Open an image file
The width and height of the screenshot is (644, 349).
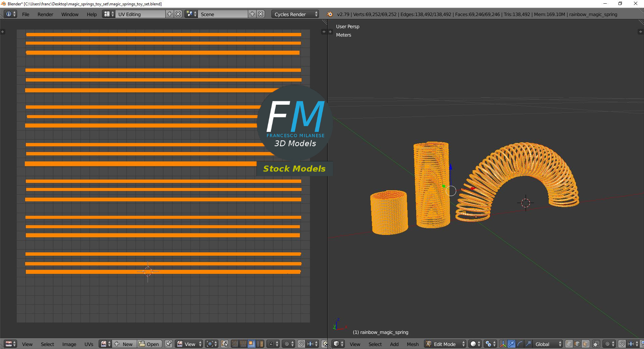[x=150, y=344]
